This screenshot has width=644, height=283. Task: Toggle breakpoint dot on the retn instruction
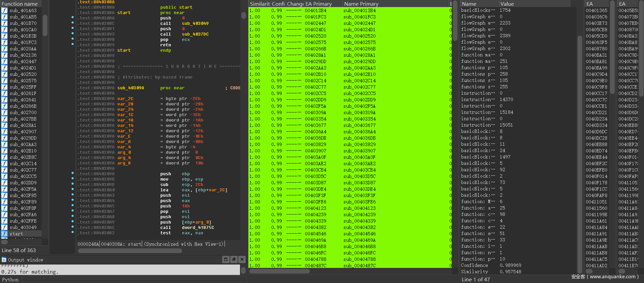[x=73, y=44]
